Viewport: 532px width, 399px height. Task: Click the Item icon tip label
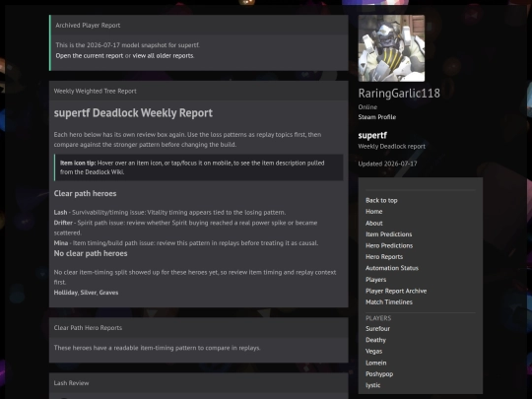tap(78, 163)
